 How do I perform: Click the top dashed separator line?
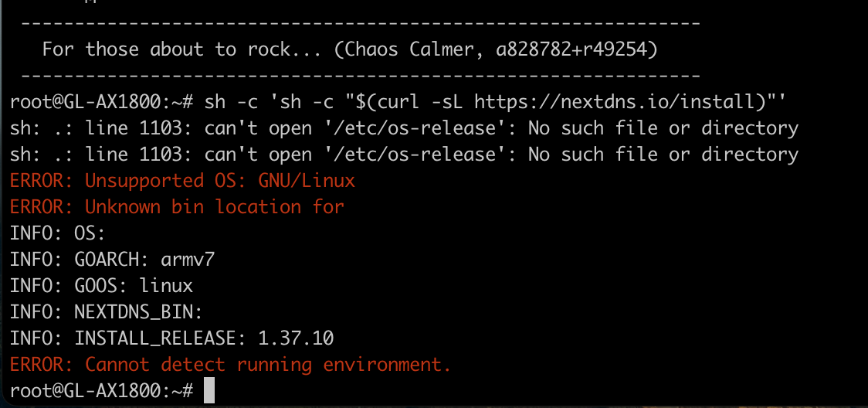(361, 24)
